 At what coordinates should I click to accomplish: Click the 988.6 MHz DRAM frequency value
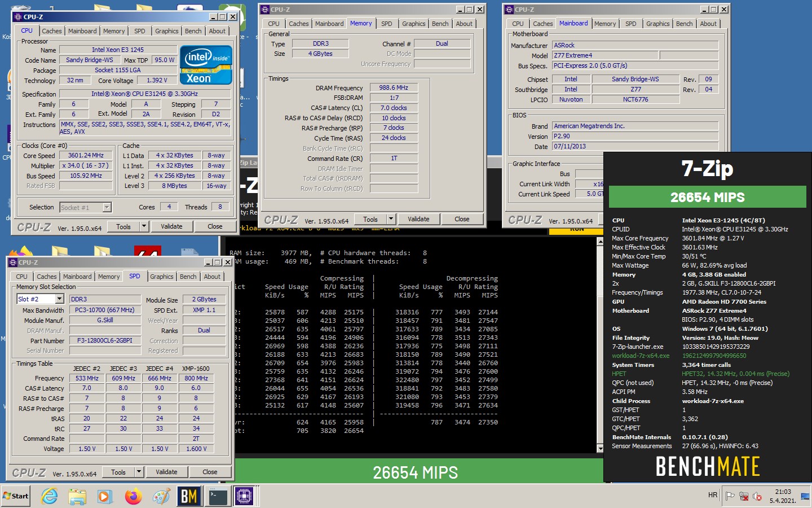pos(394,87)
